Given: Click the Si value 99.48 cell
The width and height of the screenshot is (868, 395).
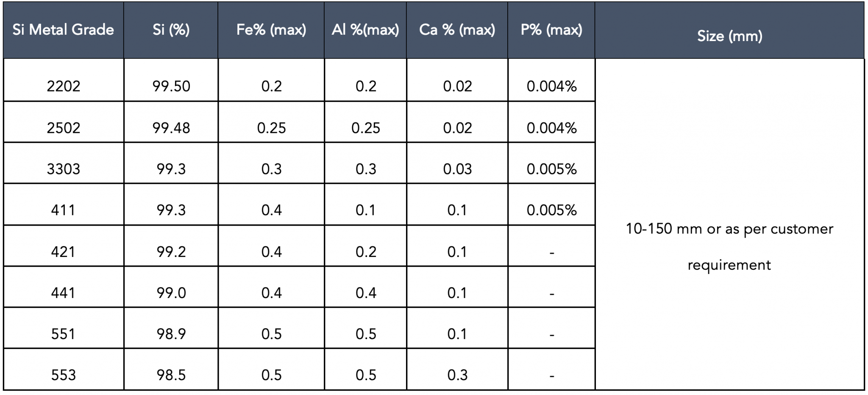Looking at the screenshot, I should click(171, 128).
